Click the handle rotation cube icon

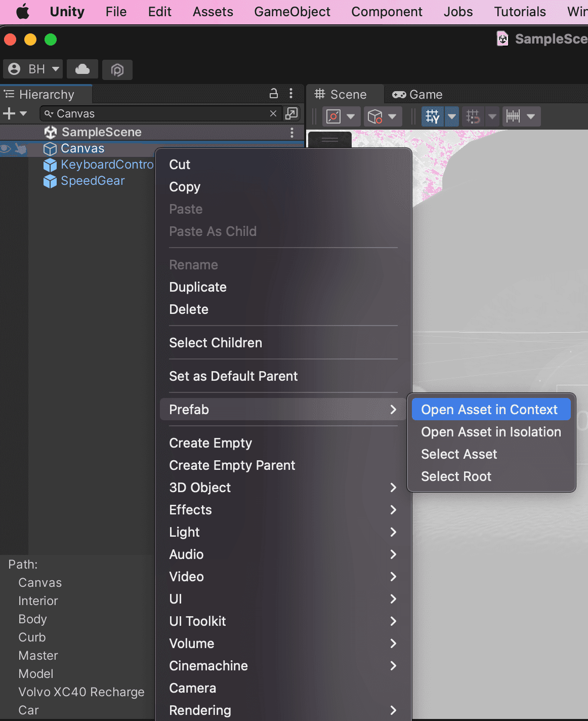click(x=375, y=116)
